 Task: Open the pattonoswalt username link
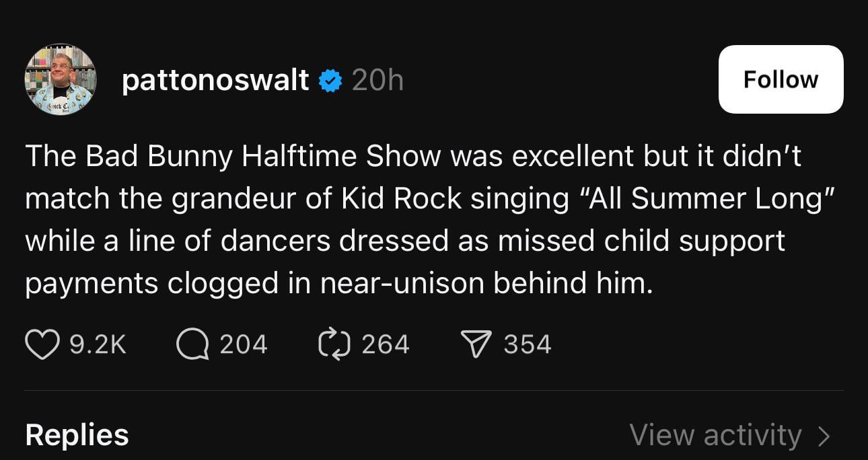(x=215, y=81)
